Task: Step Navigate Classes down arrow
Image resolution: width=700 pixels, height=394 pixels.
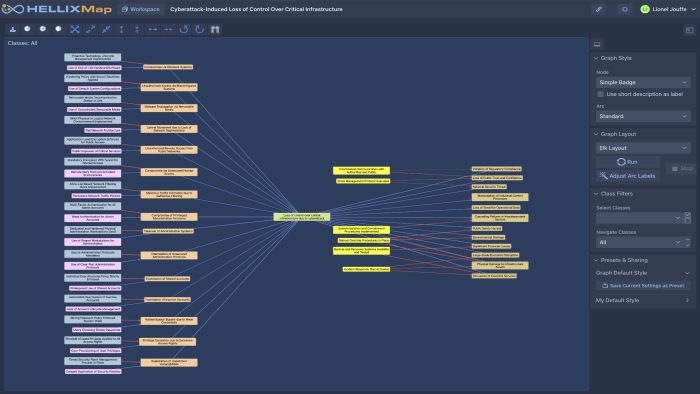Action: 688,245
